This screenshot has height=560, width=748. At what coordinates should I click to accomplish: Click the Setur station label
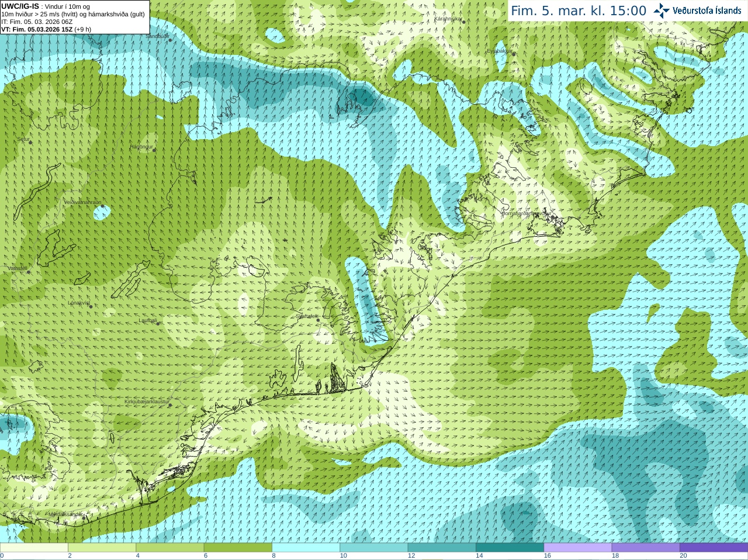[x=23, y=139]
